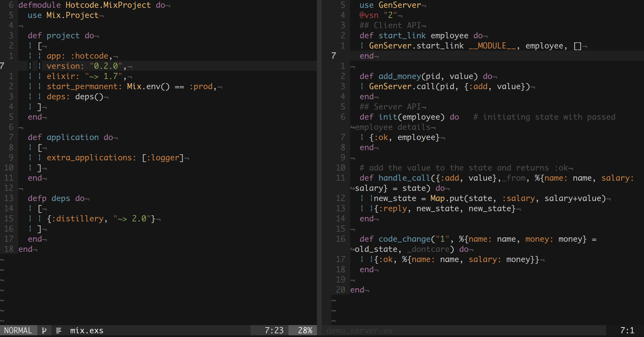Click the 7:23 cursor position in left pane

[x=274, y=331]
